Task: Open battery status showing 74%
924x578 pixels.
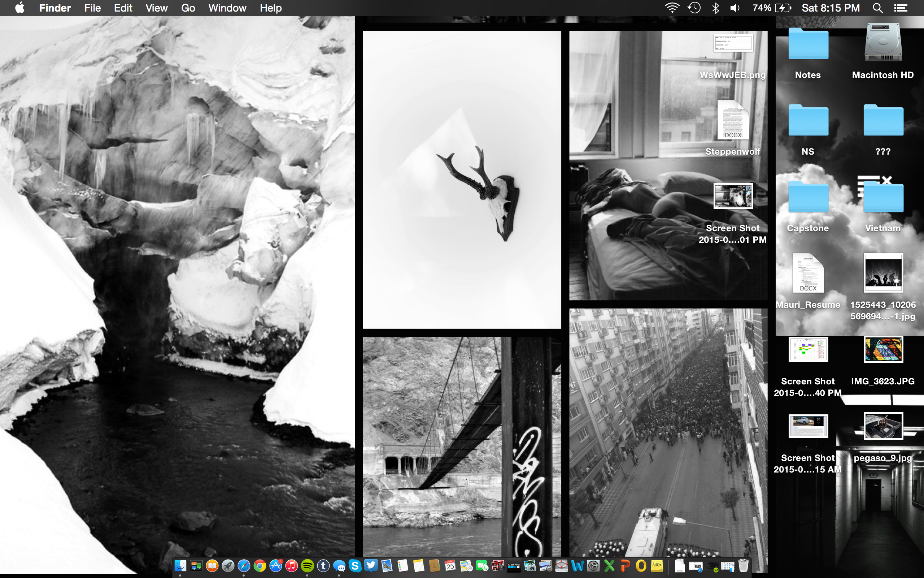Action: pos(772,8)
